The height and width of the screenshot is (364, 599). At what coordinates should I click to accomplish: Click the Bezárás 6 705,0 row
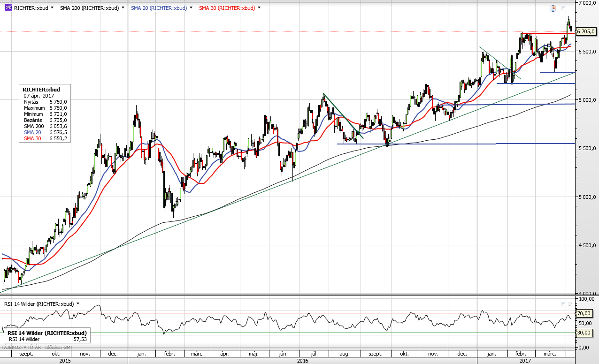pos(45,120)
